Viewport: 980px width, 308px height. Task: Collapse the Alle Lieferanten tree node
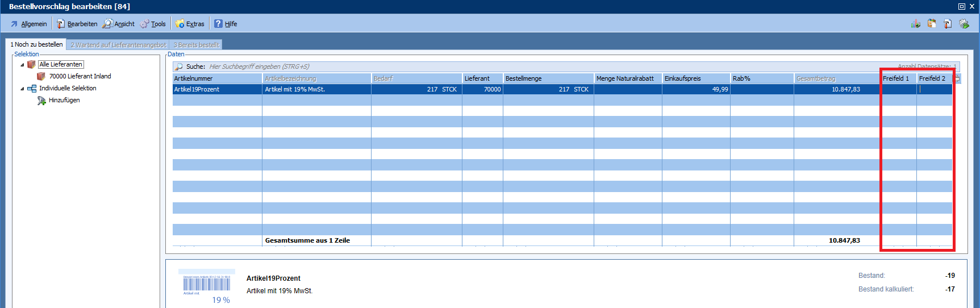(x=23, y=65)
